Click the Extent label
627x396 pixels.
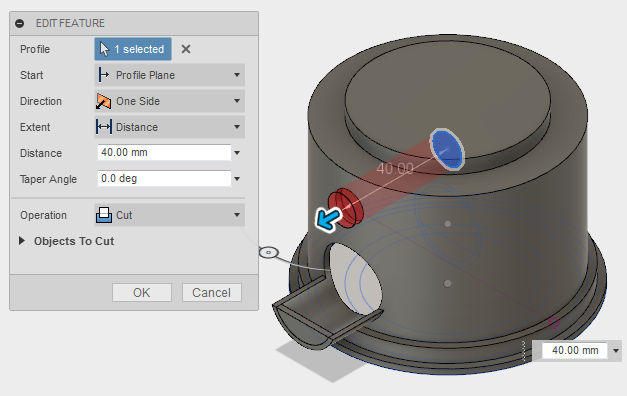pyautogui.click(x=35, y=127)
